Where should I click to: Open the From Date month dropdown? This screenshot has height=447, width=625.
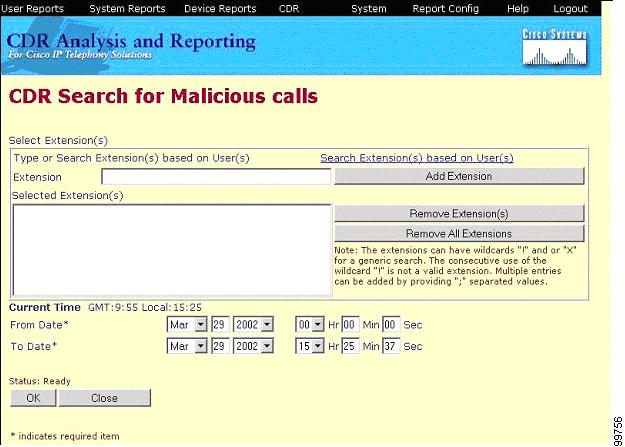point(187,325)
